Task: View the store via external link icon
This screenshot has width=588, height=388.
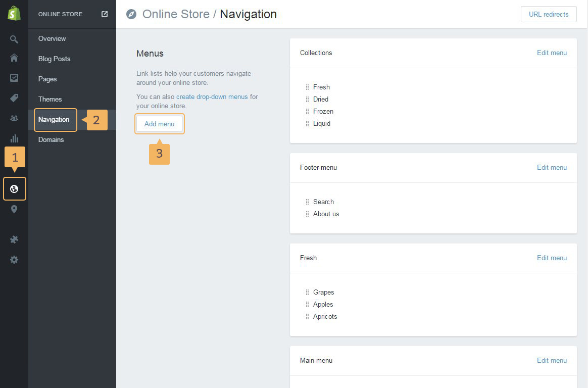Action: point(105,14)
